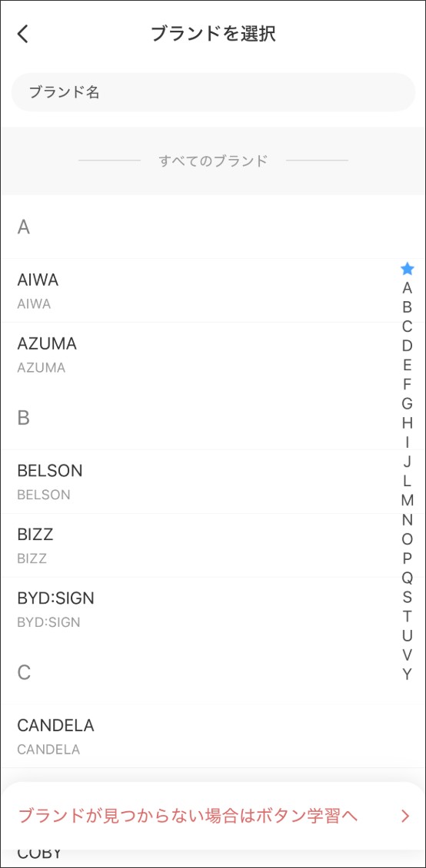Jump to letter V in the index

click(408, 655)
